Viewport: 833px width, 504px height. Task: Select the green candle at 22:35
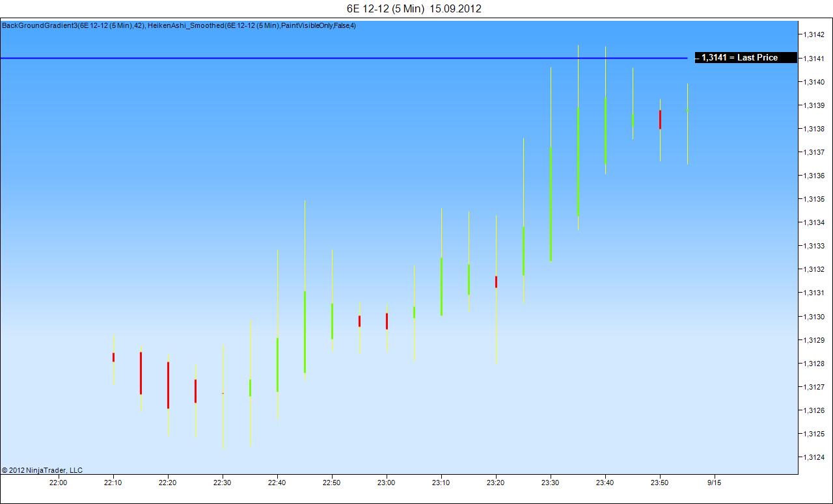click(250, 388)
